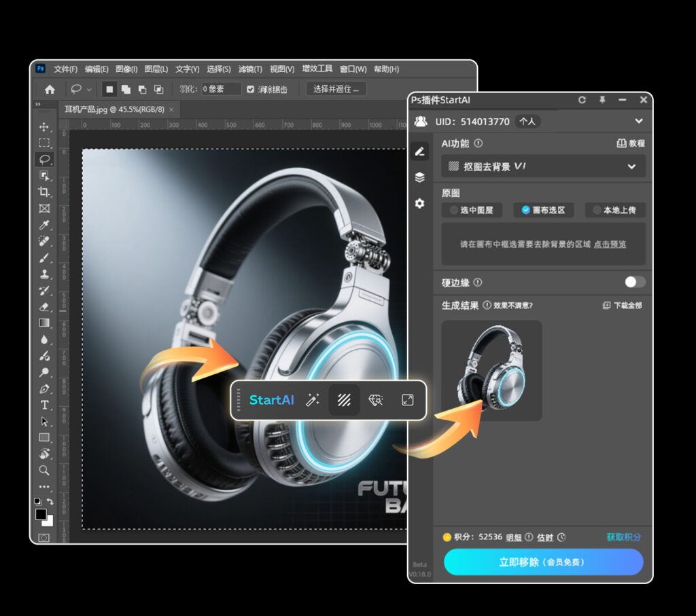Select the 选中图层 radio option

472,211
